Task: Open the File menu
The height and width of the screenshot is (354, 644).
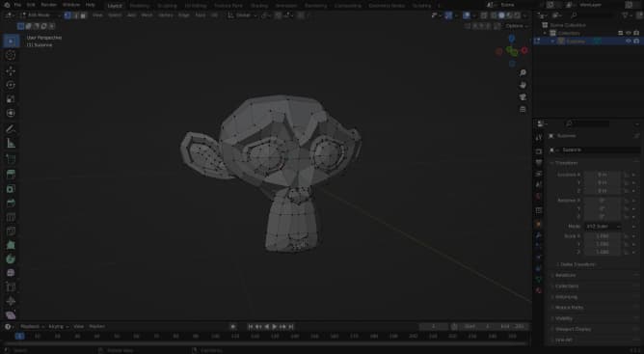Action: (16, 5)
